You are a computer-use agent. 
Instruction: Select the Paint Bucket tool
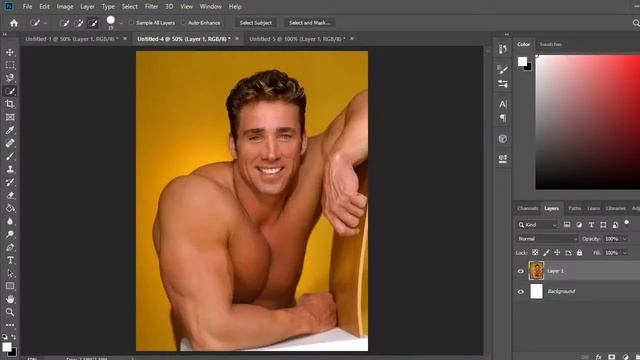(10, 208)
